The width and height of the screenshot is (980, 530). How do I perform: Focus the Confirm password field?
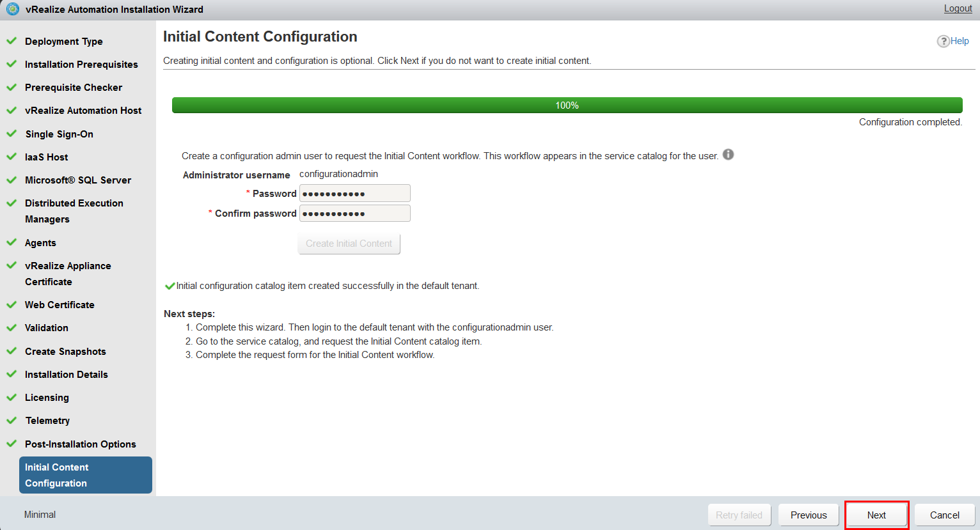[355, 213]
